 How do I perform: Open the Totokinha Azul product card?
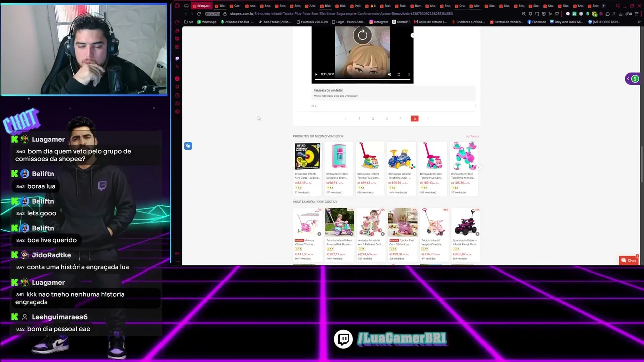(x=401, y=168)
